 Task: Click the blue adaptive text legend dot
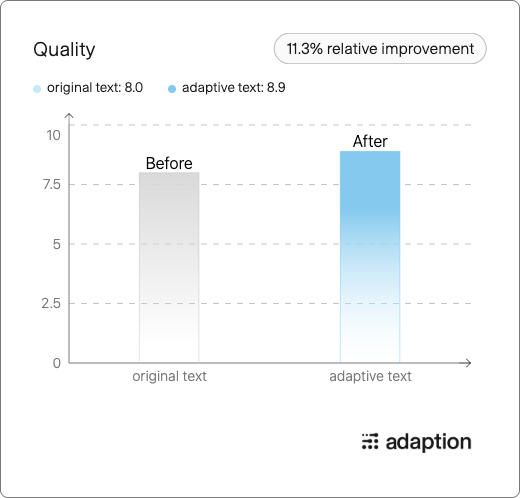172,89
